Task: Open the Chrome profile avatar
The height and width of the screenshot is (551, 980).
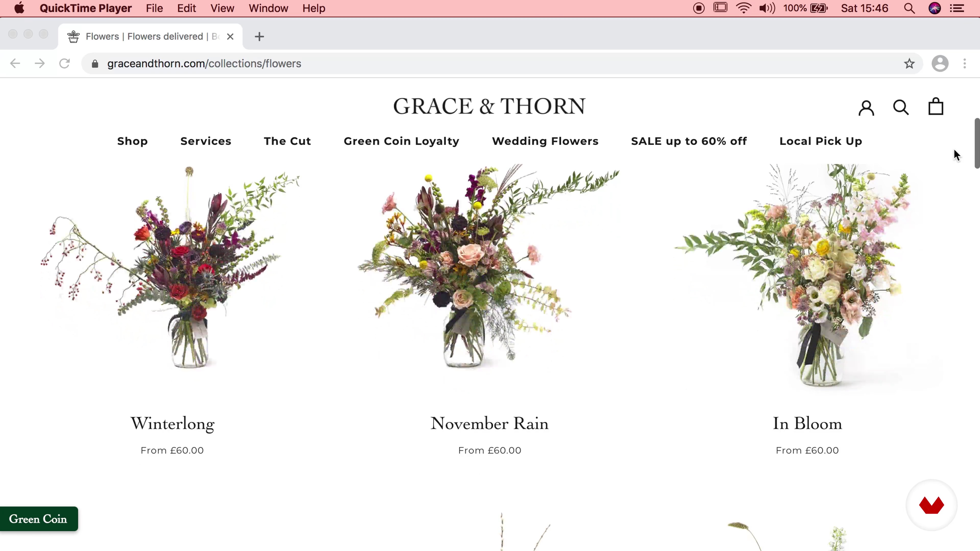Action: 940,64
